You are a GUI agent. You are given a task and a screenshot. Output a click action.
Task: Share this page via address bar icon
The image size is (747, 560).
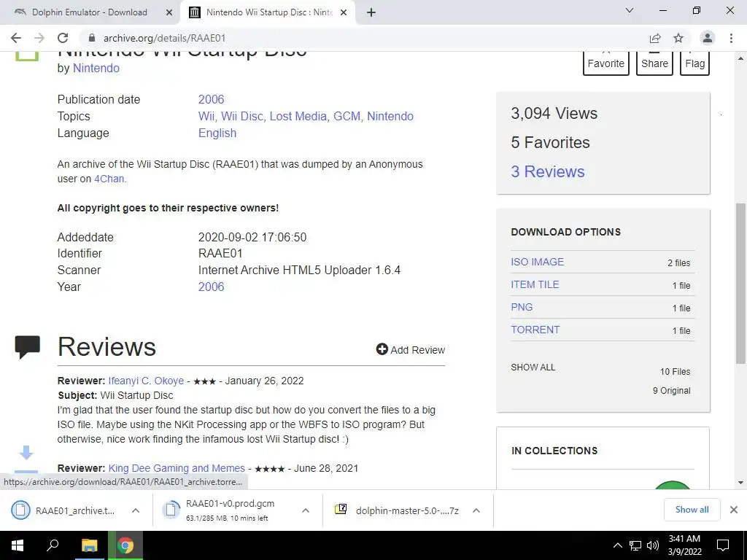click(655, 38)
